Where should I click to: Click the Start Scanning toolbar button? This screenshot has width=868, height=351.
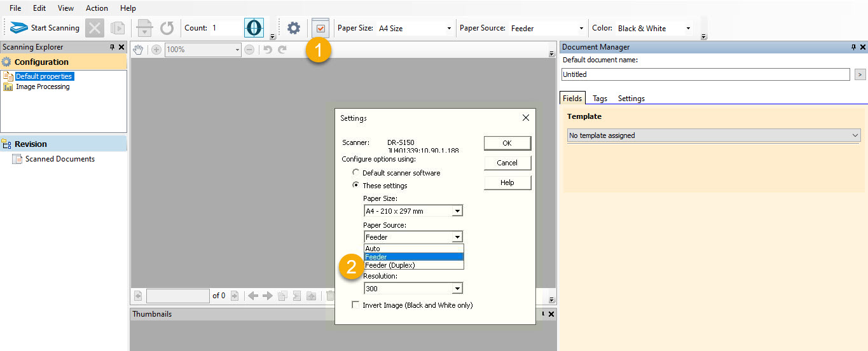(x=46, y=28)
